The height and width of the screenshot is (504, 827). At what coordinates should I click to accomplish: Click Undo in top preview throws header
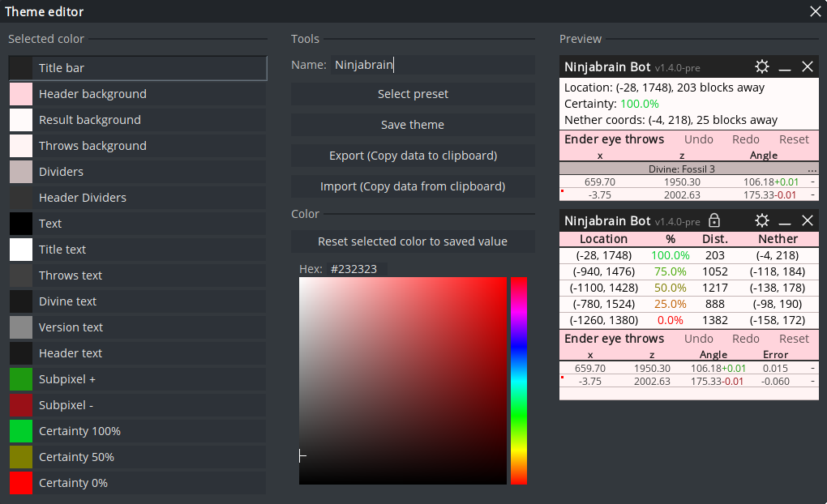699,139
